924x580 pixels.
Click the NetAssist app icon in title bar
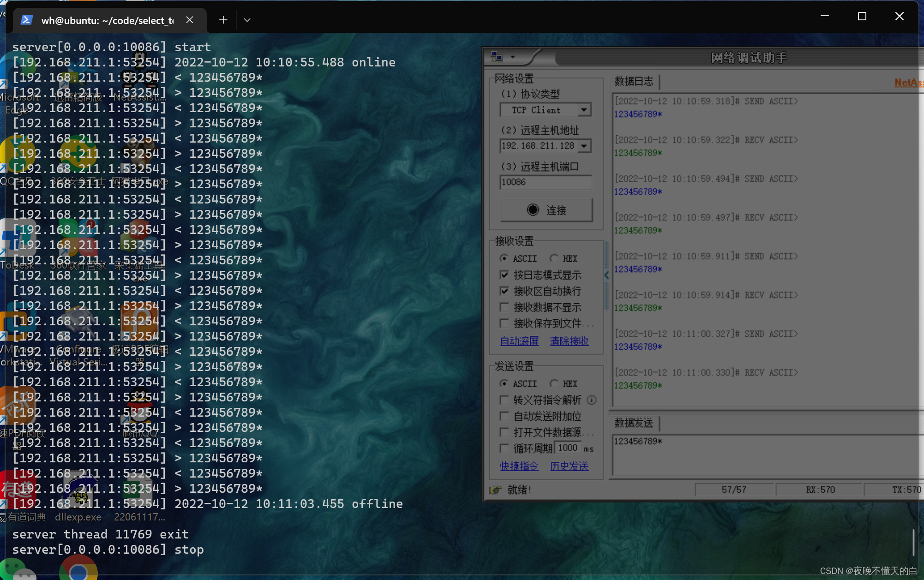pyautogui.click(x=497, y=57)
